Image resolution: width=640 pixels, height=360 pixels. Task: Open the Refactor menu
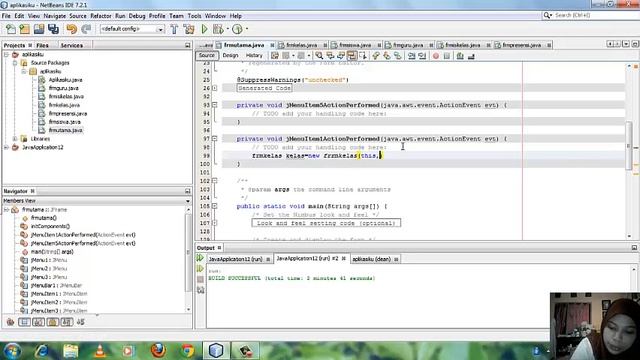tap(100, 16)
